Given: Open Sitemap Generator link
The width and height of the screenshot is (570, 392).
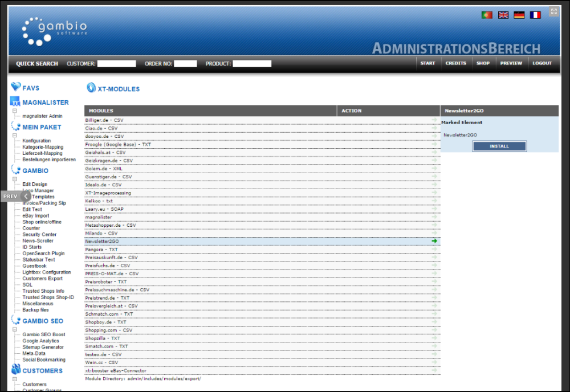Looking at the screenshot, I should pyautogui.click(x=43, y=347).
